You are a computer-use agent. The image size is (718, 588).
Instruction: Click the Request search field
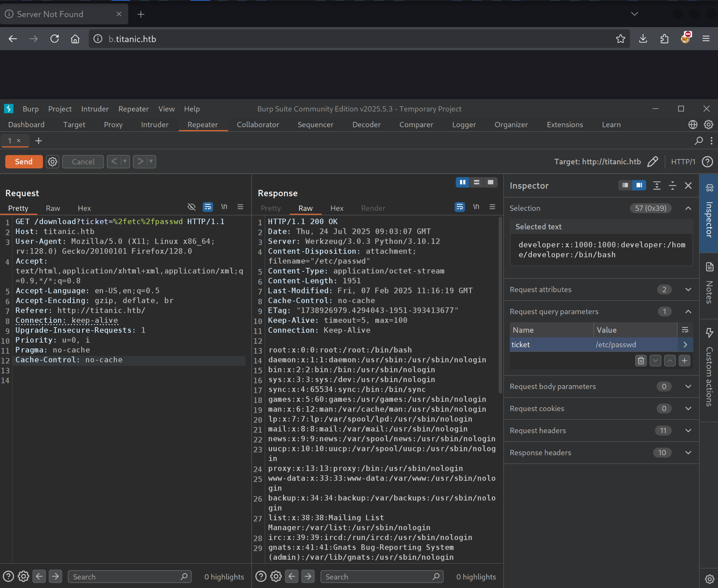coord(130,577)
